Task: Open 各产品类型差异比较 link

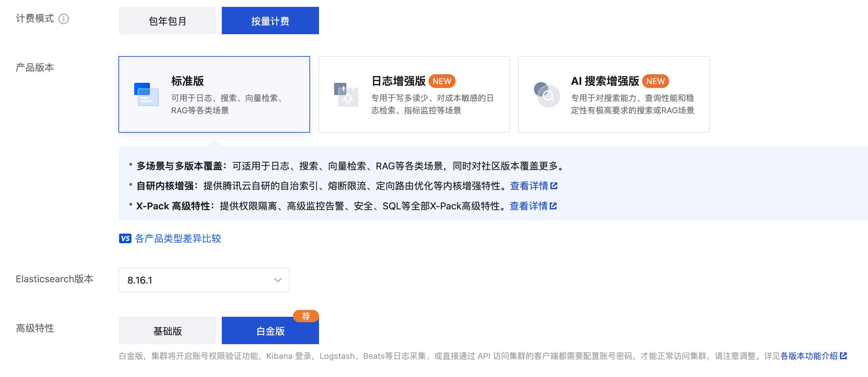Action: click(178, 238)
